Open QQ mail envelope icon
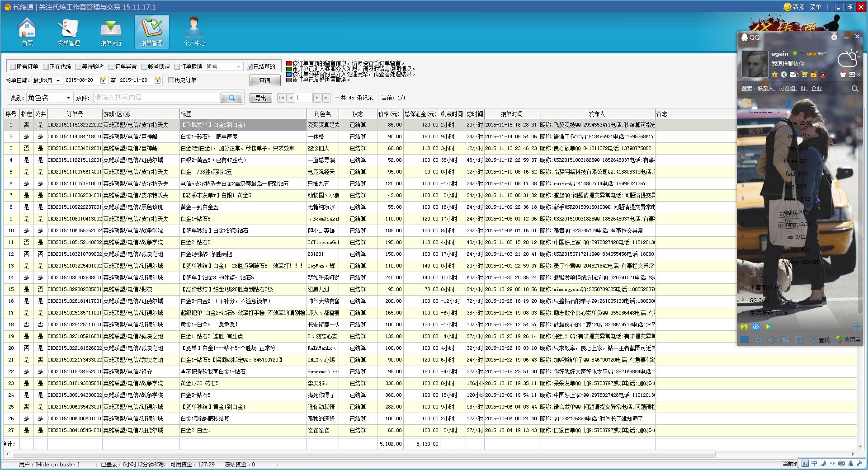This screenshot has height=470, width=868. tap(793, 75)
